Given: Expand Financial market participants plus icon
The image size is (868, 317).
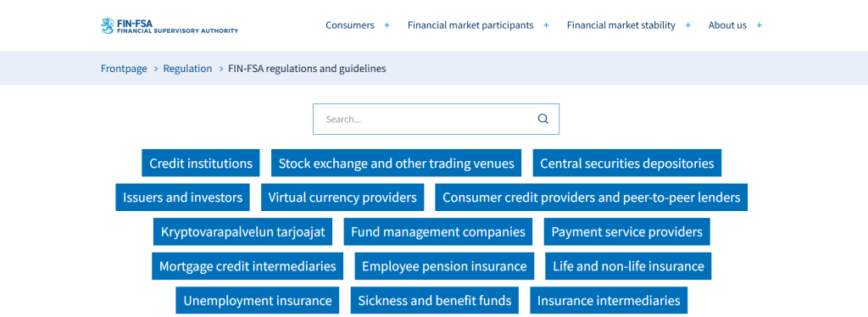Looking at the screenshot, I should pos(547,25).
